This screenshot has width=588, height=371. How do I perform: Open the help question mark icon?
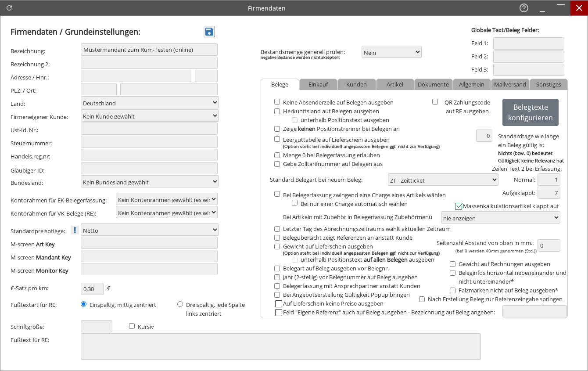[x=523, y=8]
